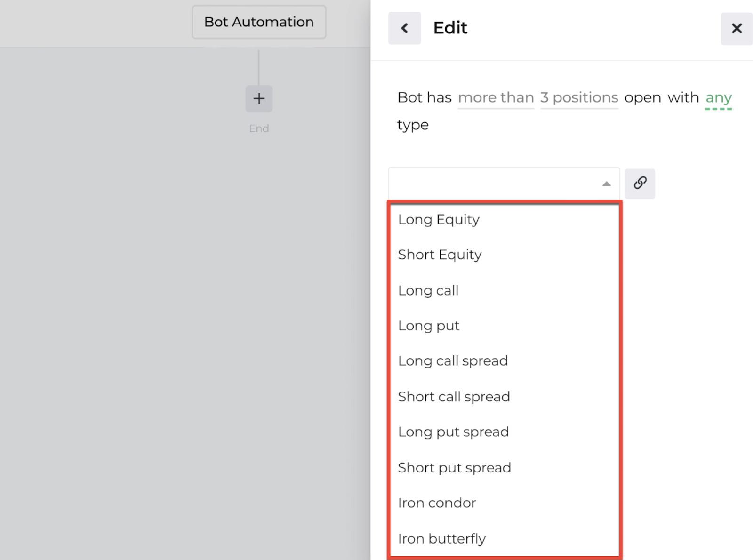Choose Iron condor option

coord(504,503)
